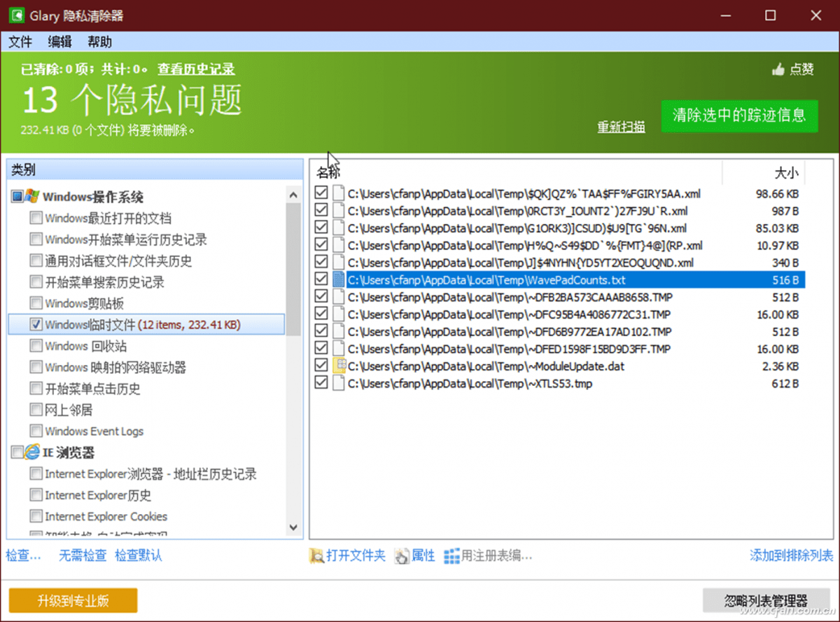Click the category list scrollbar thumb
The width and height of the screenshot is (840, 622).
(294, 270)
